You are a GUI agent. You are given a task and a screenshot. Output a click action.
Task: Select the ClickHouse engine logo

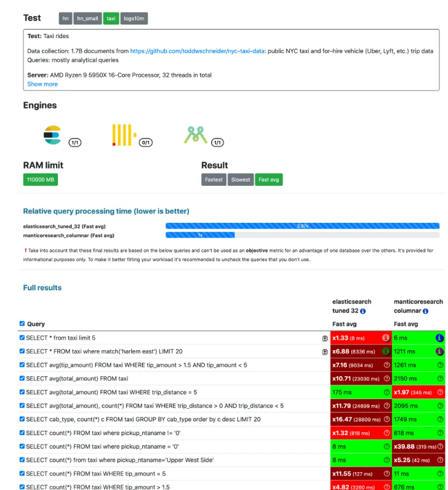point(124,135)
